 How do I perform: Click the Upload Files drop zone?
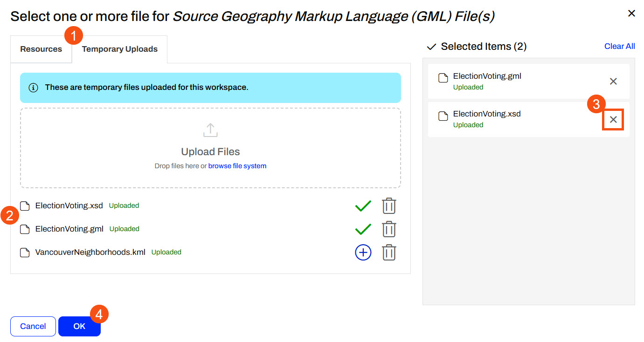tap(210, 148)
